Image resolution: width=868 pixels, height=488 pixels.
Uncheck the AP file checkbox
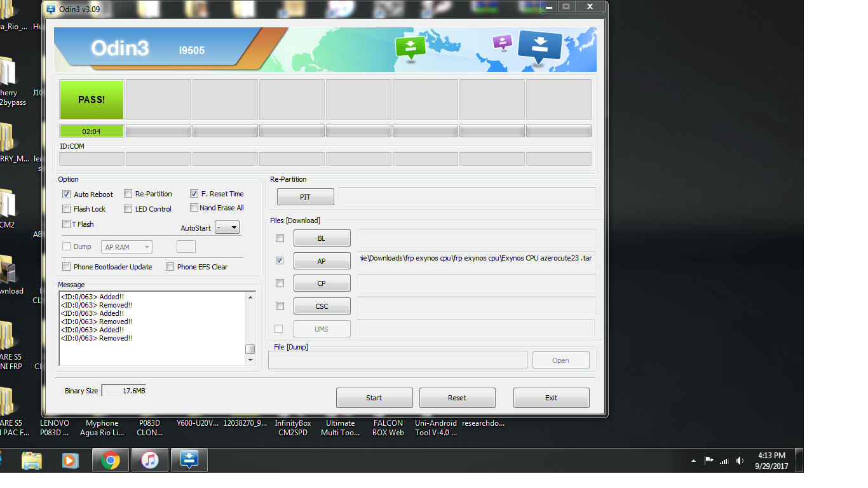[x=280, y=261]
